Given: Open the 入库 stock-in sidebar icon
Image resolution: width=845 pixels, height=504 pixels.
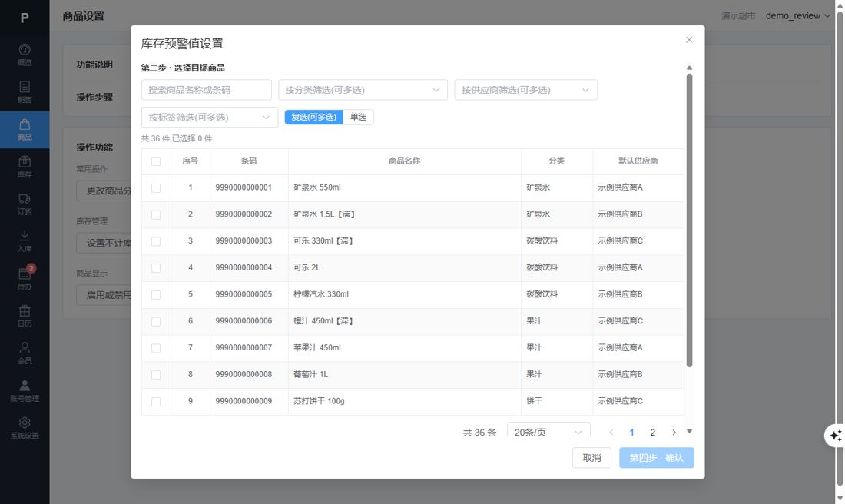Looking at the screenshot, I should 25,241.
